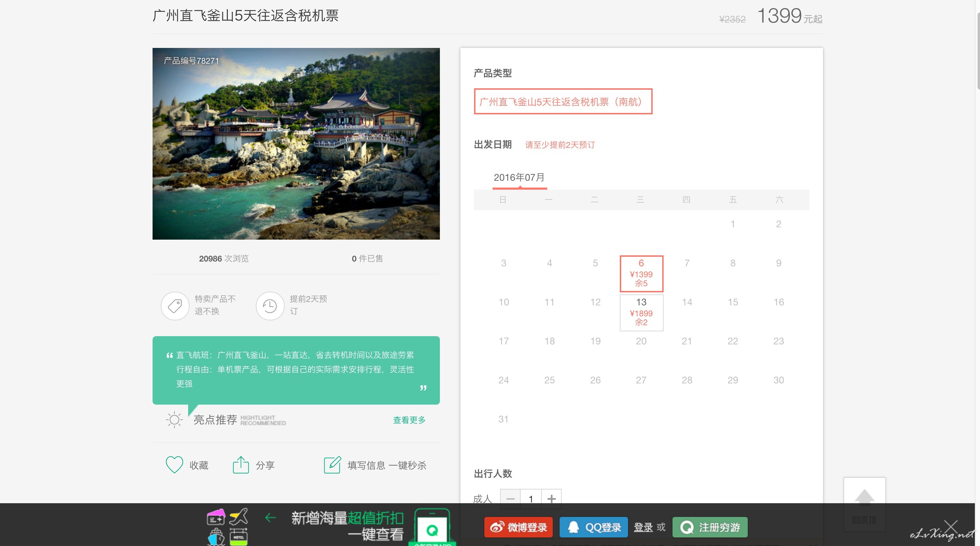
Task: Select the 南航 flight product type
Action: [563, 101]
